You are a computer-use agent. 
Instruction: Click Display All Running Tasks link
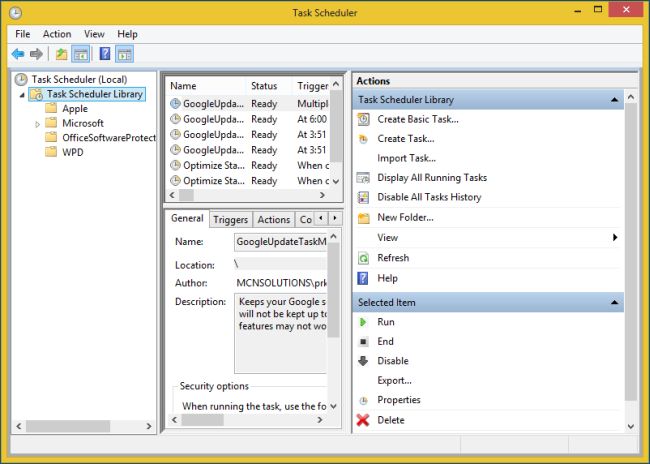pos(432,178)
